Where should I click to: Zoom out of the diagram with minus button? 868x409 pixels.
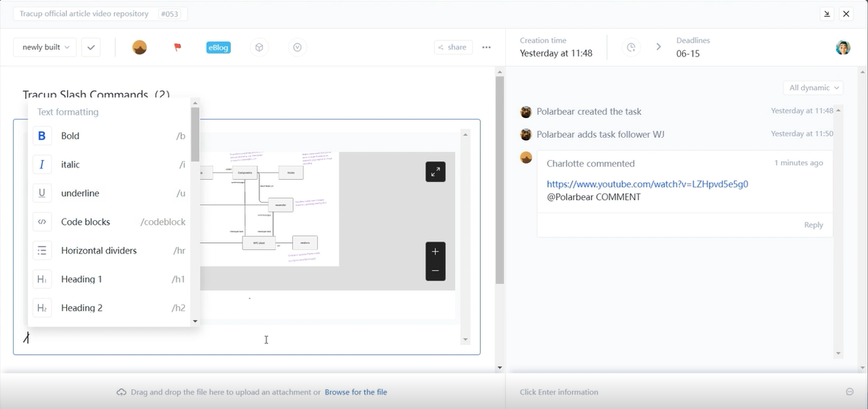[x=435, y=271]
